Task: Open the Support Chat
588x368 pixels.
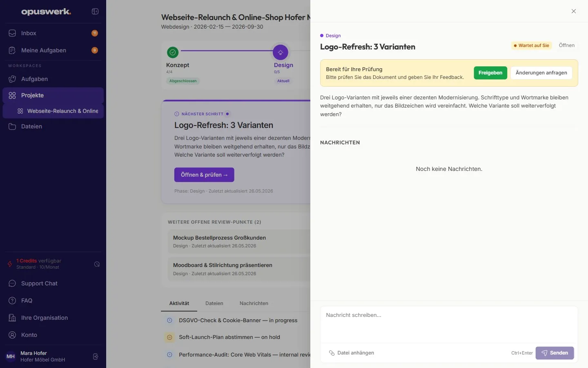Action: (x=53, y=283)
